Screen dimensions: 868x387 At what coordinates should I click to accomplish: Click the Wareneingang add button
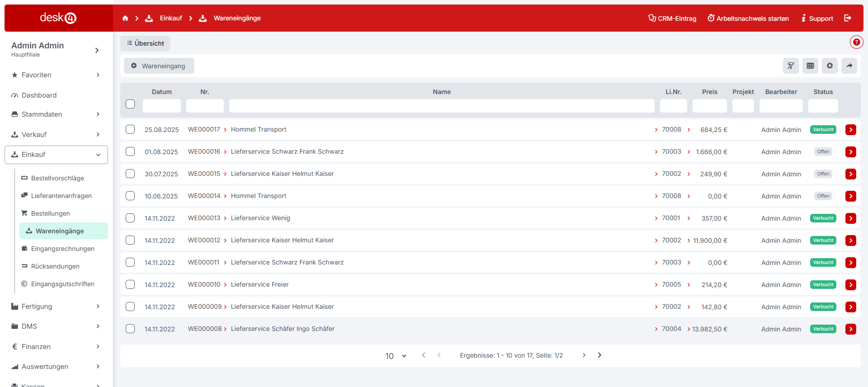click(x=159, y=66)
